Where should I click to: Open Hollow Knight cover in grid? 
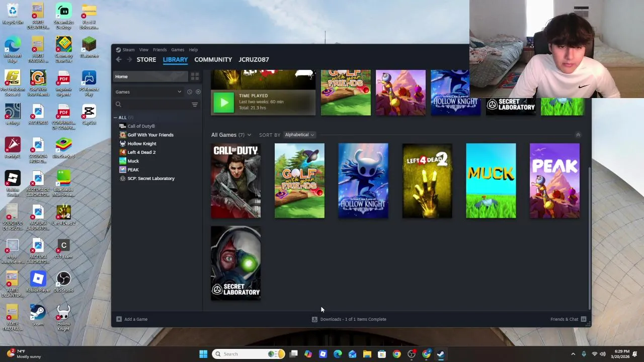[x=363, y=181]
